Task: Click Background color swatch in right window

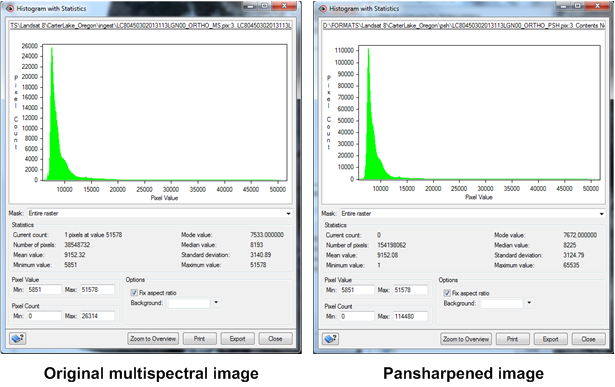Action: [x=502, y=303]
